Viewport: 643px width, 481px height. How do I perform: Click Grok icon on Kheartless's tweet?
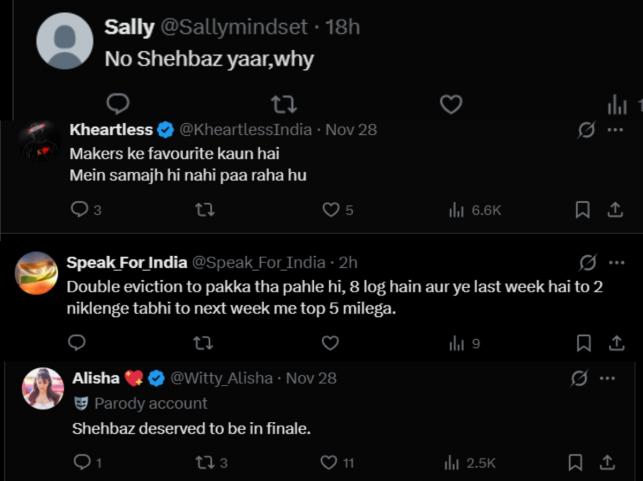tap(587, 130)
